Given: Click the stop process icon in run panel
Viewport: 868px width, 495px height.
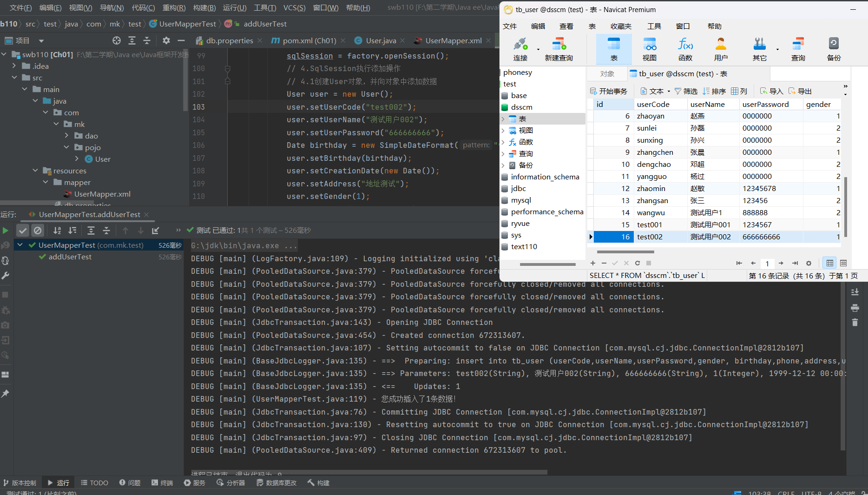Looking at the screenshot, I should click(x=5, y=295).
